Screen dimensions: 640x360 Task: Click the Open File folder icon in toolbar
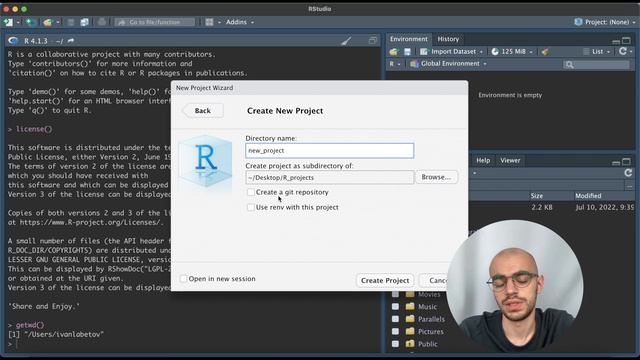point(48,22)
